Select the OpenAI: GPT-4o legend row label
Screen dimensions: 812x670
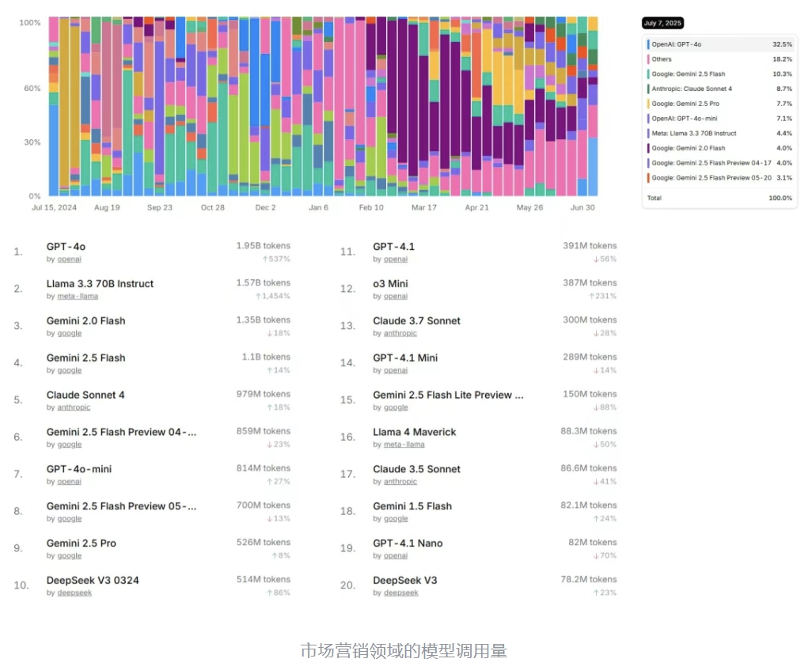pos(677,44)
